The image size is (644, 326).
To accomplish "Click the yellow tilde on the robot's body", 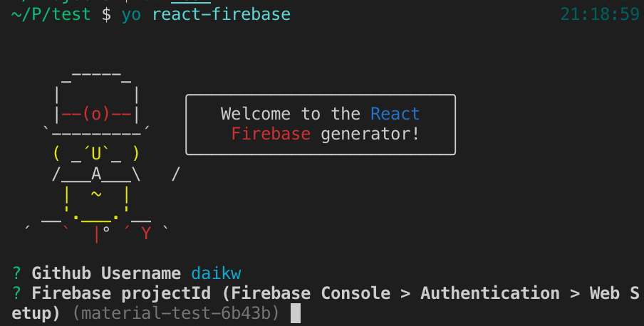I will (95, 194).
